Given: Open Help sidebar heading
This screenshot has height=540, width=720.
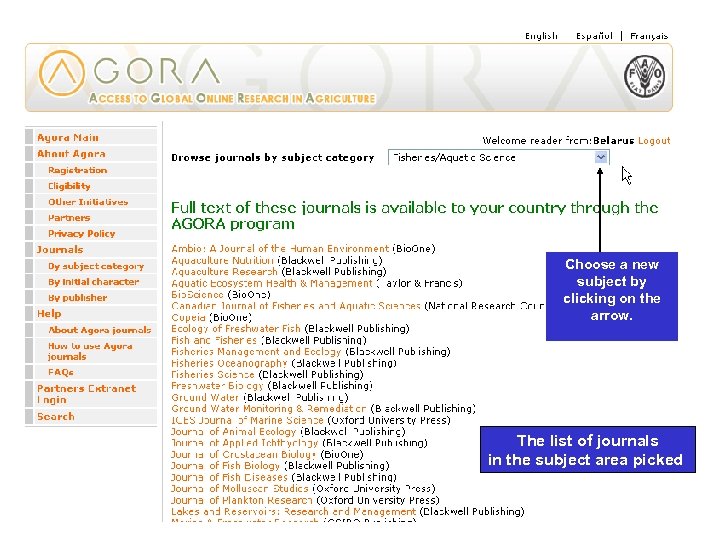Looking at the screenshot, I should (x=49, y=314).
